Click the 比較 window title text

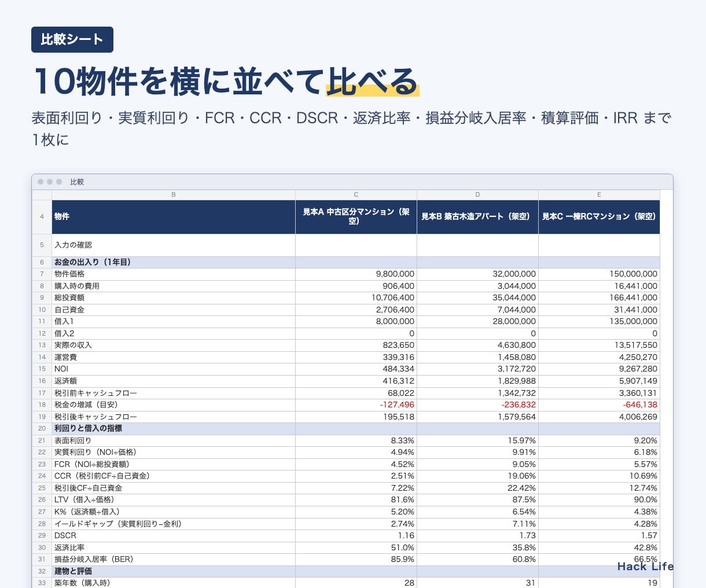pos(77,182)
